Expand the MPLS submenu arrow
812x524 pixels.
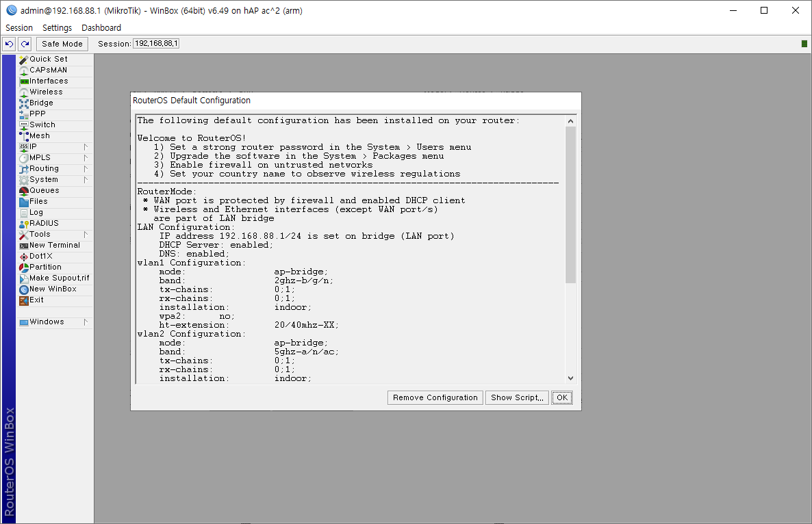coord(86,158)
